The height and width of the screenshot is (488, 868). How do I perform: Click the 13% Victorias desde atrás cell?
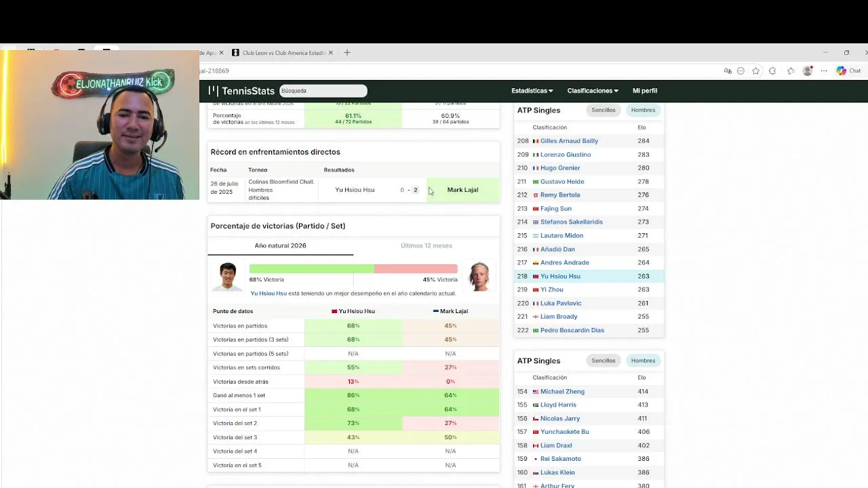point(353,382)
